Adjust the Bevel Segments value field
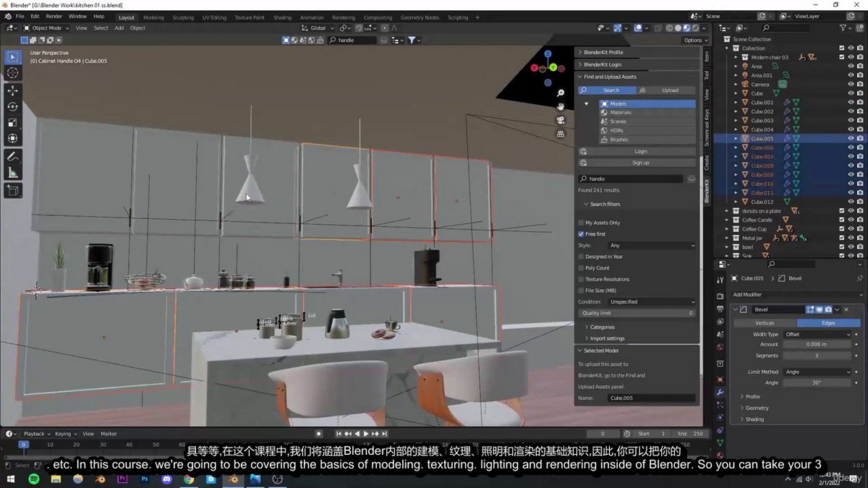Screen dimensions: 868x488 pos(817,356)
